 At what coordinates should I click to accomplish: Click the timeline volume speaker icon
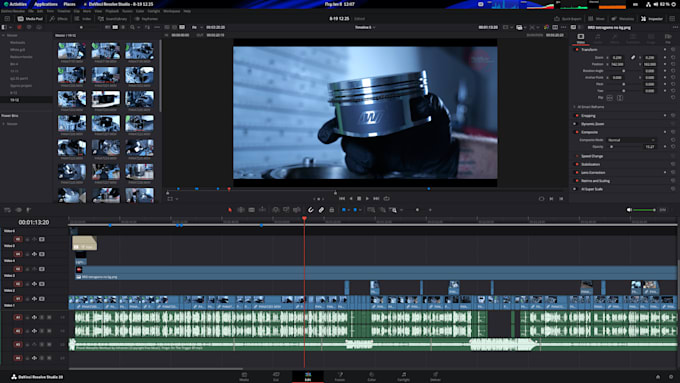coord(629,210)
